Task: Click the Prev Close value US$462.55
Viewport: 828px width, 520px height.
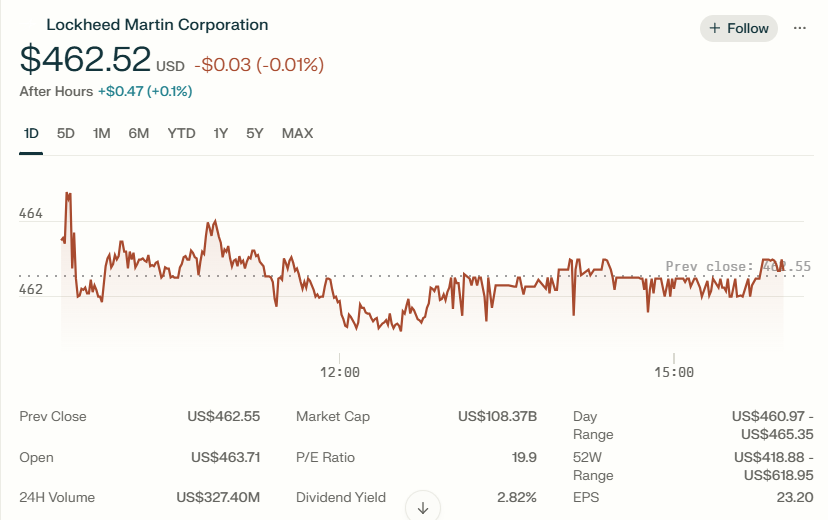Action: coord(224,417)
